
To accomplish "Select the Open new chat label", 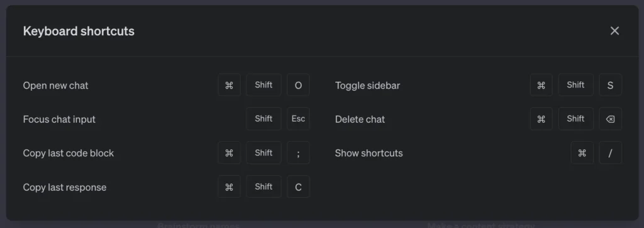I will tap(55, 86).
